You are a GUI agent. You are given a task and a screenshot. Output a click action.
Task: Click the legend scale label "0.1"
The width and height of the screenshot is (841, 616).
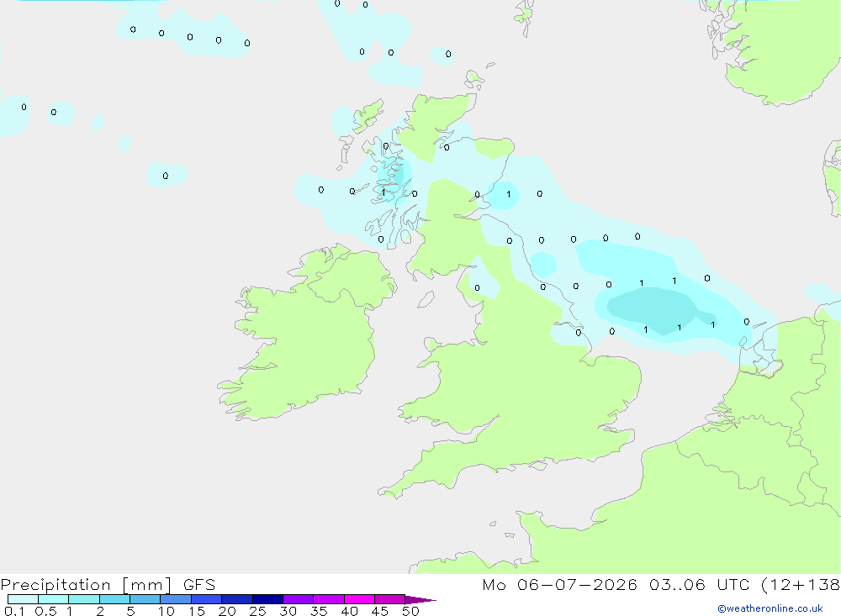14,611
